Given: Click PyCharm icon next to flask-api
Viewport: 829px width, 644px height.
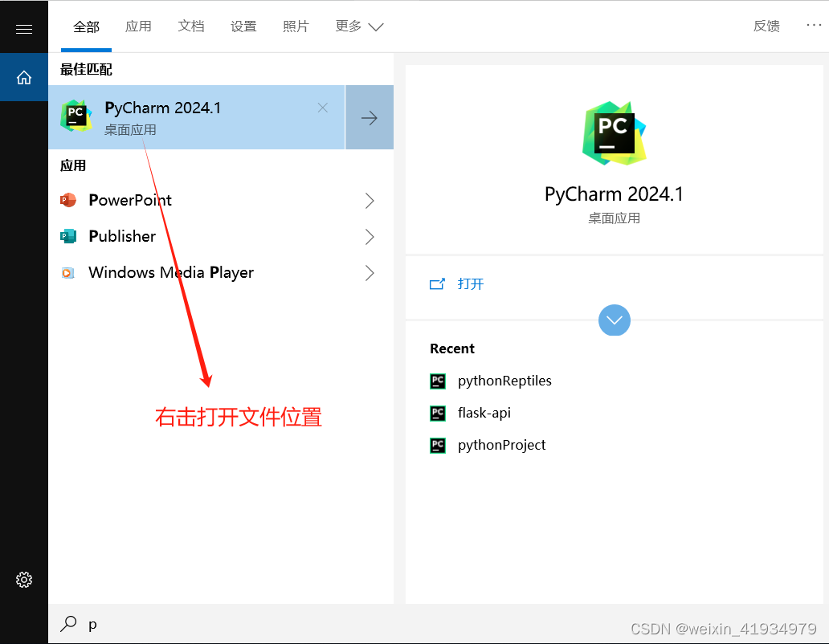Looking at the screenshot, I should coord(438,413).
